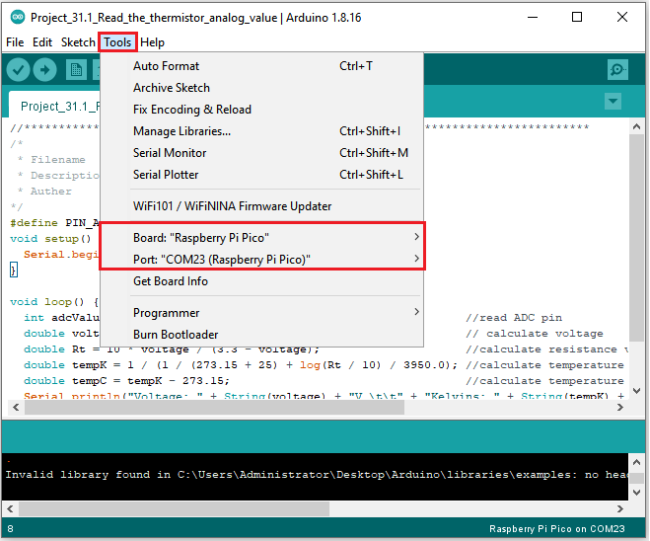Open the File menu
The width and height of the screenshot is (650, 541).
click(x=15, y=42)
